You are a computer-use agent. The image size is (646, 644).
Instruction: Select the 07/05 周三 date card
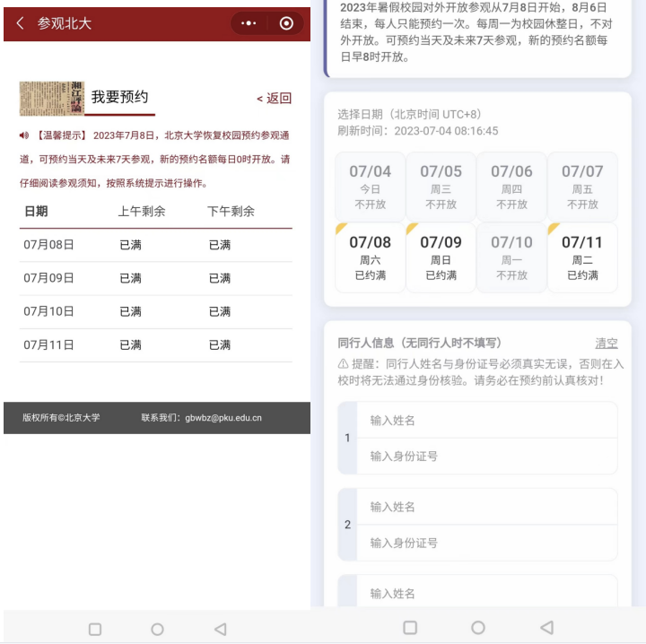point(441,187)
